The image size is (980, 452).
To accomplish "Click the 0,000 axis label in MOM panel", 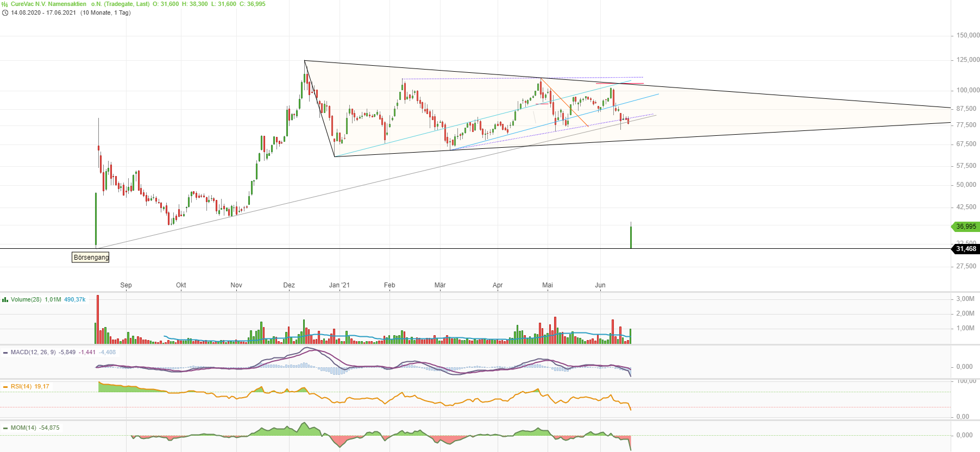I will [x=964, y=435].
